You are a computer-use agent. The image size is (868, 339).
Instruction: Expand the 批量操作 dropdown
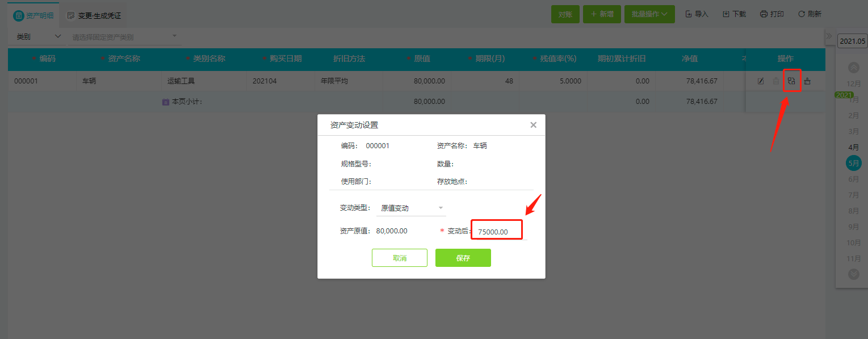(x=649, y=14)
